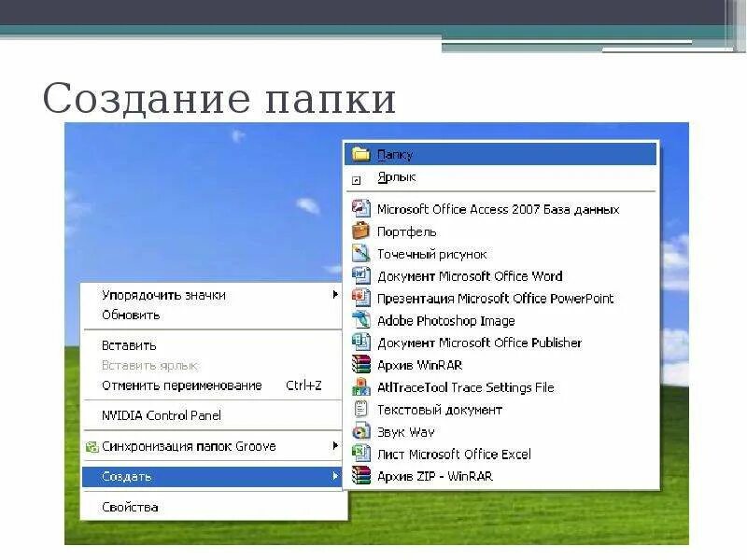The height and width of the screenshot is (560, 747).
Task: Click the Adobe Photoshop Image icon
Action: tap(360, 320)
